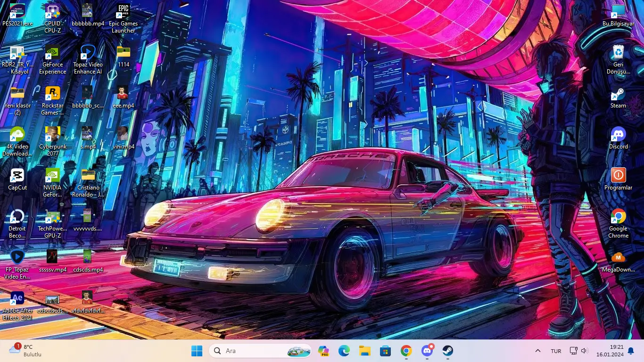This screenshot has width=644, height=362.
Task: Open the Windows Start menu
Action: click(x=197, y=351)
